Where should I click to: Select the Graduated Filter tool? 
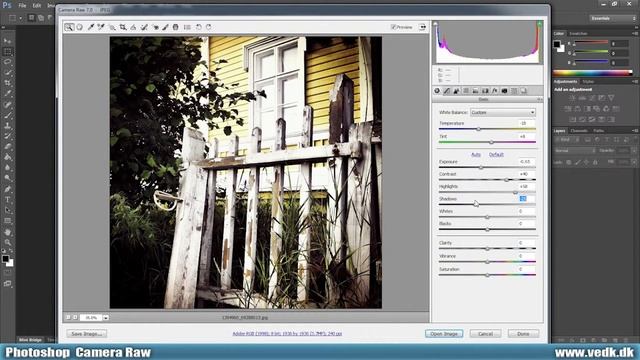pos(176,27)
